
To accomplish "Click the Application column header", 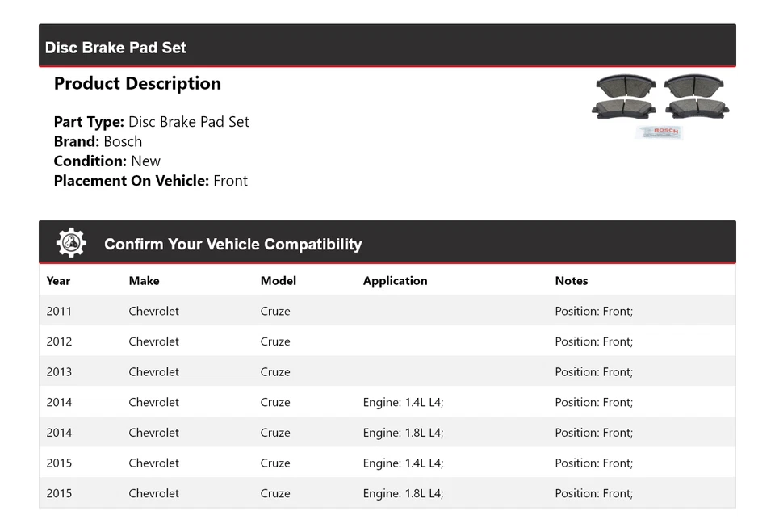I will point(395,281).
